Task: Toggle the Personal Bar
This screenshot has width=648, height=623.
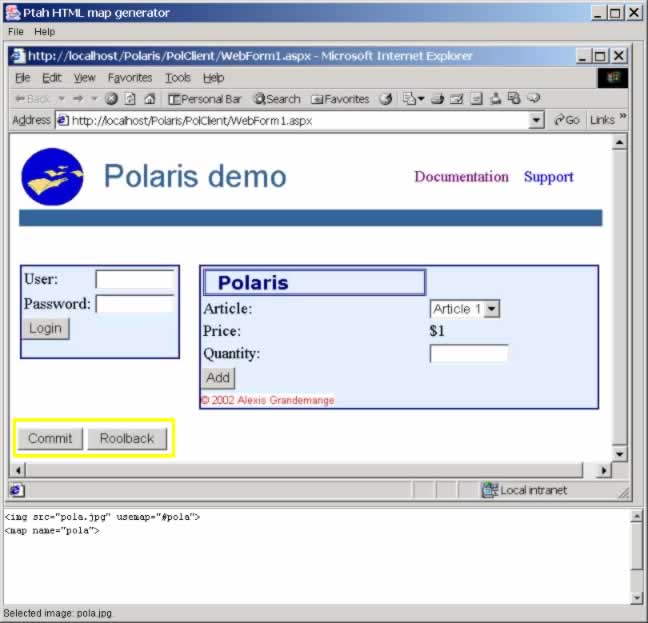Action: point(204,99)
